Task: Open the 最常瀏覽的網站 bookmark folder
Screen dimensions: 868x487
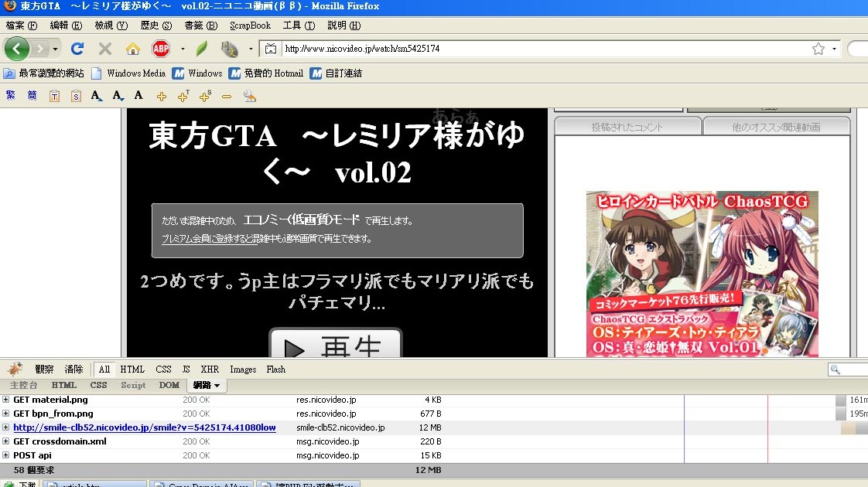Action: click(44, 73)
